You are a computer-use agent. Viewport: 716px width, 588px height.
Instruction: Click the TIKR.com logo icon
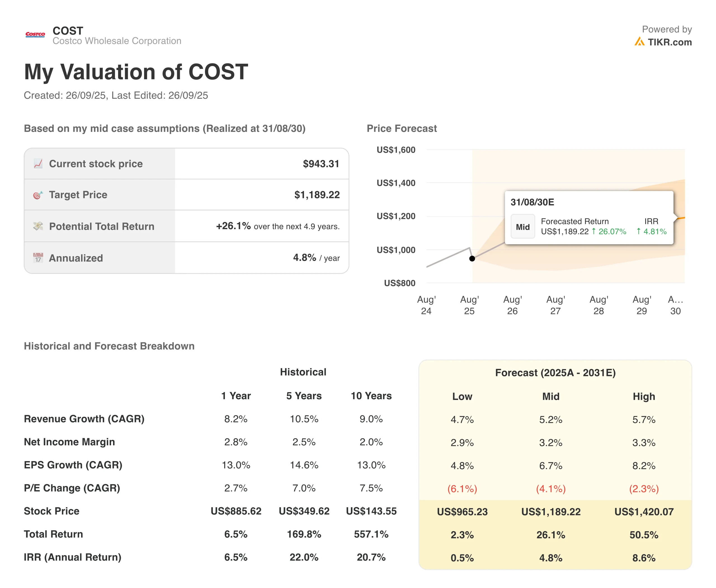tap(639, 42)
